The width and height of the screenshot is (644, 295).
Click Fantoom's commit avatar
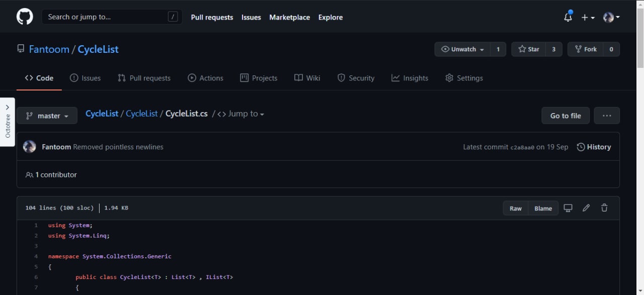point(29,147)
